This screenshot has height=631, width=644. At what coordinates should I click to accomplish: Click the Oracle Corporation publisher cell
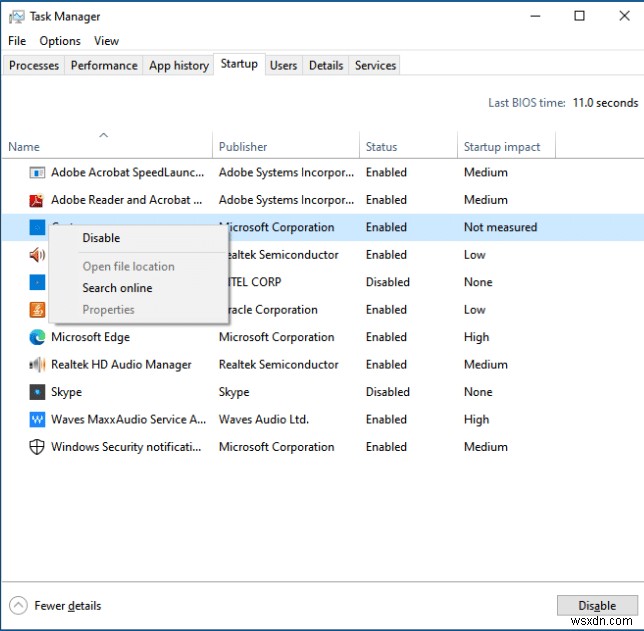pos(273,310)
